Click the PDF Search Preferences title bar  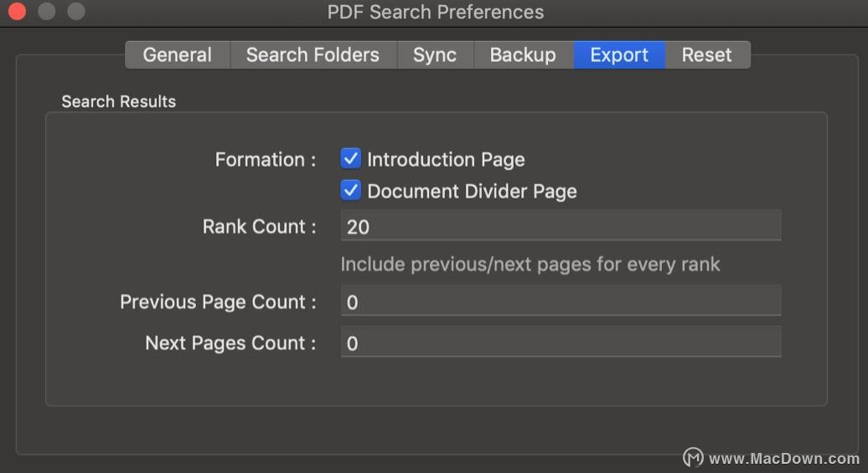(435, 13)
